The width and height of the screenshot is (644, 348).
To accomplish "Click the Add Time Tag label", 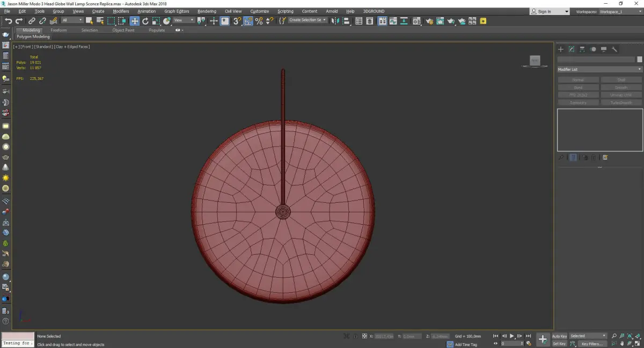I will 466,344.
